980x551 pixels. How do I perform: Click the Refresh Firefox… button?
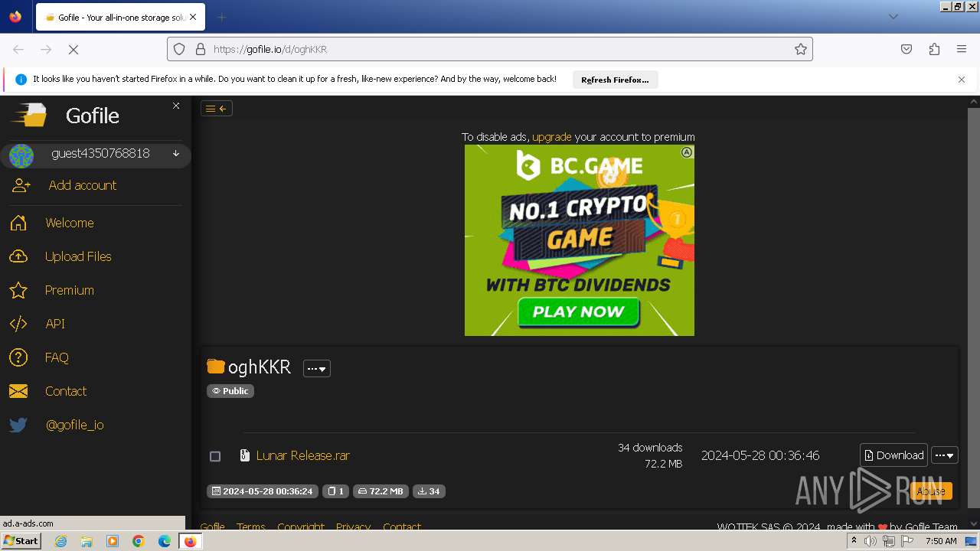[615, 80]
